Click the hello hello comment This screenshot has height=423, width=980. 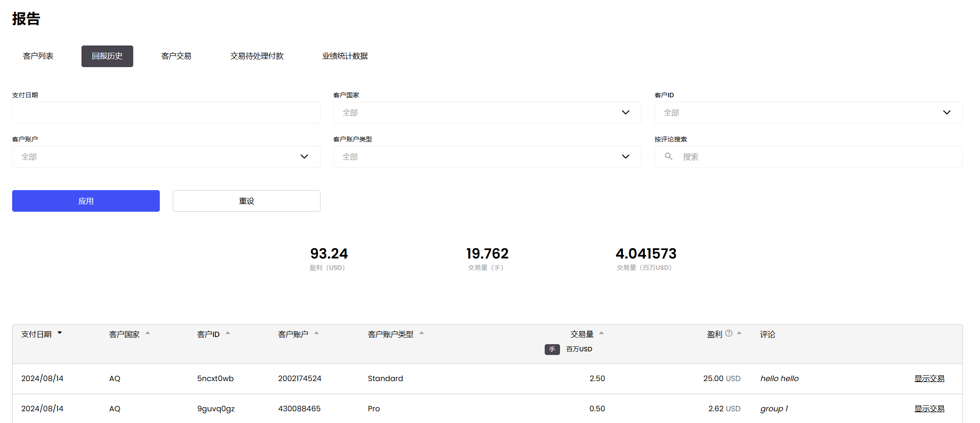tap(780, 379)
